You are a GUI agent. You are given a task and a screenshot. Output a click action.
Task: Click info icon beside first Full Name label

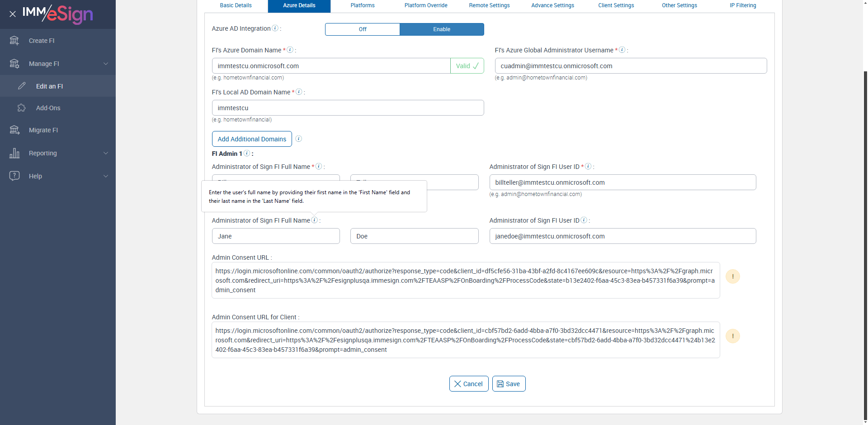pos(319,166)
